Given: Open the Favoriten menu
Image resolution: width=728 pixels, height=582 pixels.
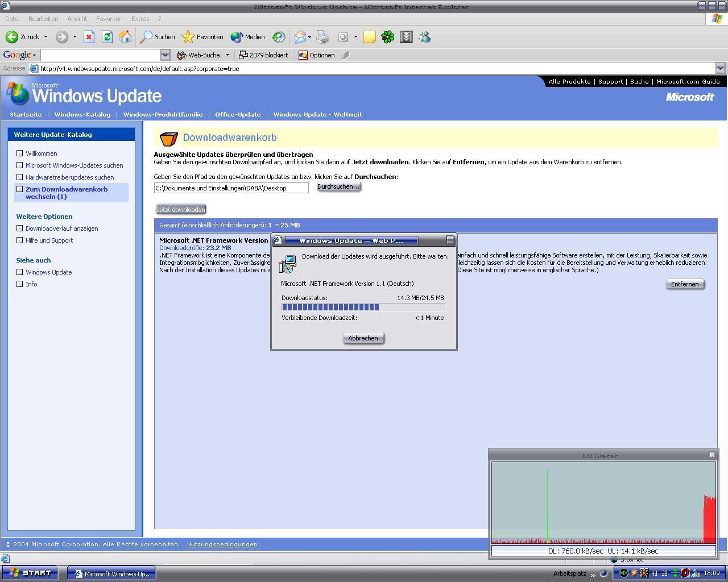Looking at the screenshot, I should tap(109, 19).
